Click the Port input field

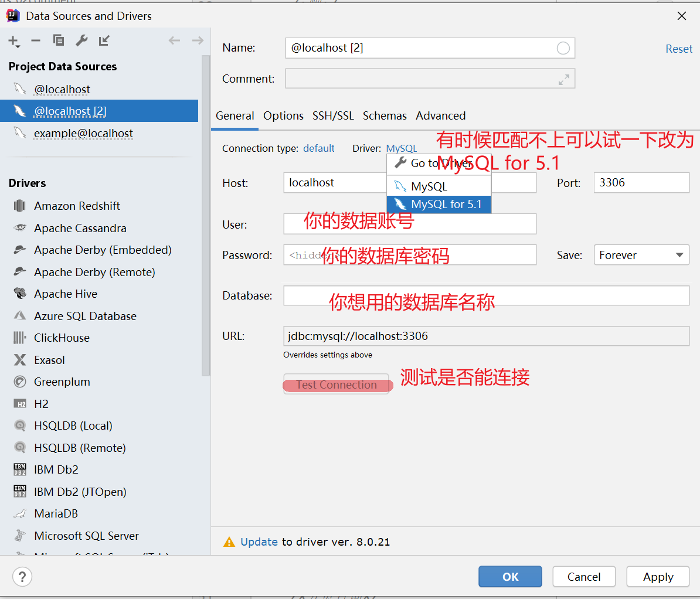click(x=641, y=182)
